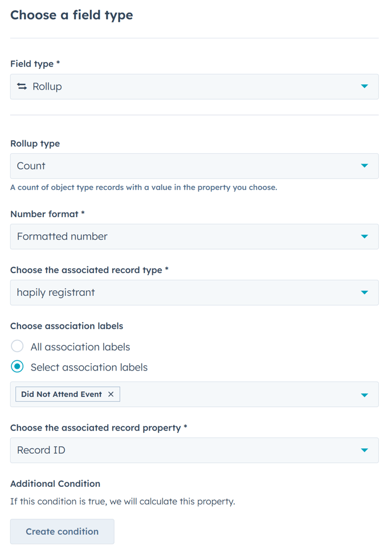Click the associated record property caret icon
This screenshot has width=392, height=557.
coord(365,450)
